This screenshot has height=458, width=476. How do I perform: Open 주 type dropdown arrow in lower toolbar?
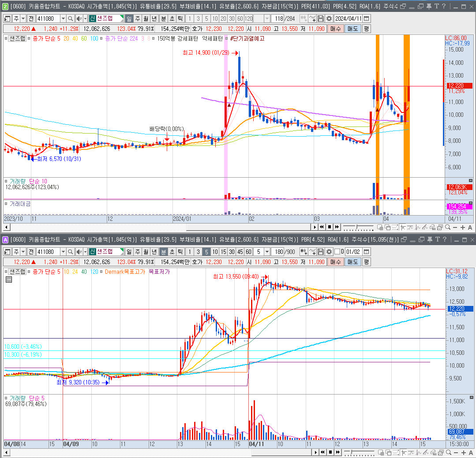tap(23, 252)
